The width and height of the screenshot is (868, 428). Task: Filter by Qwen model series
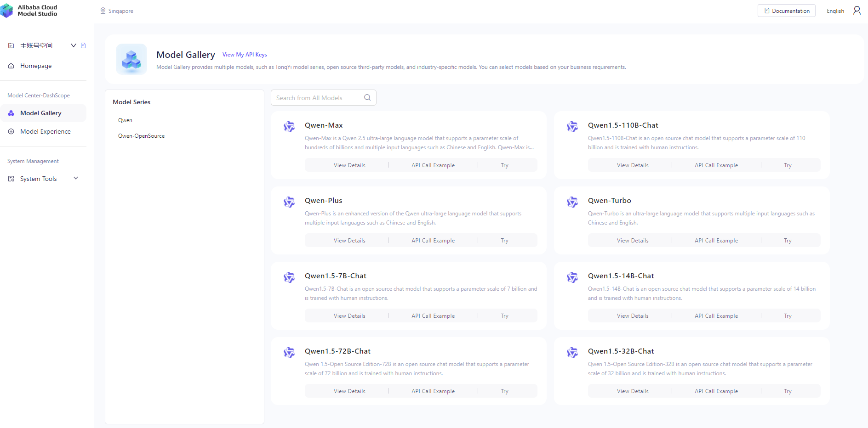[125, 120]
